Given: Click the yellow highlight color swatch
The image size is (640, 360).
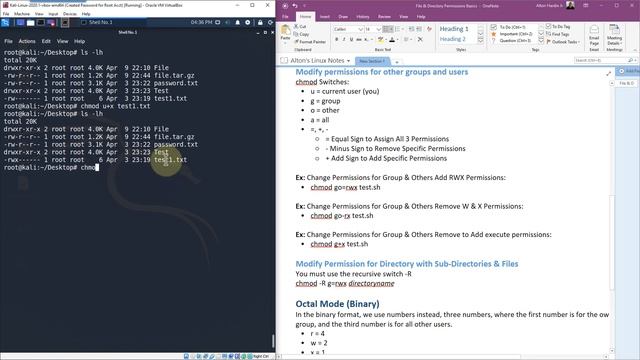Looking at the screenshot, I should (x=380, y=40).
